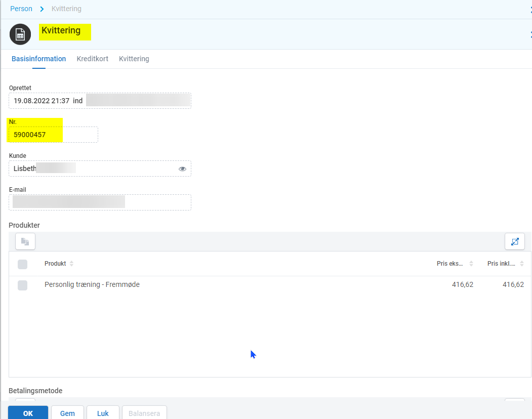The height and width of the screenshot is (419, 532).
Task: Confirm with the OK button
Action: tap(28, 413)
